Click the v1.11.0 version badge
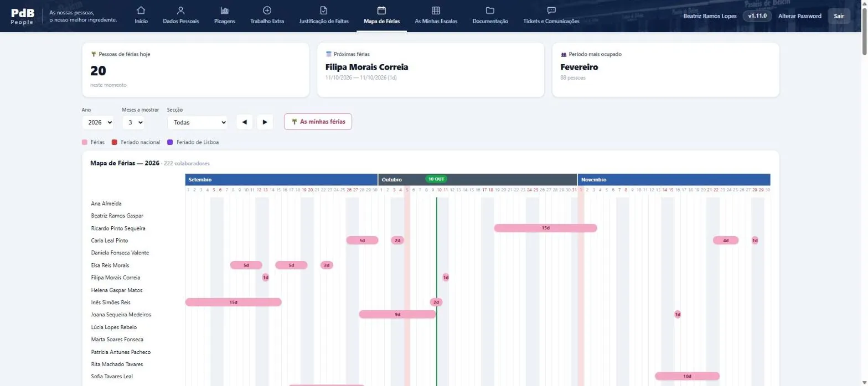The image size is (868, 386). point(757,16)
